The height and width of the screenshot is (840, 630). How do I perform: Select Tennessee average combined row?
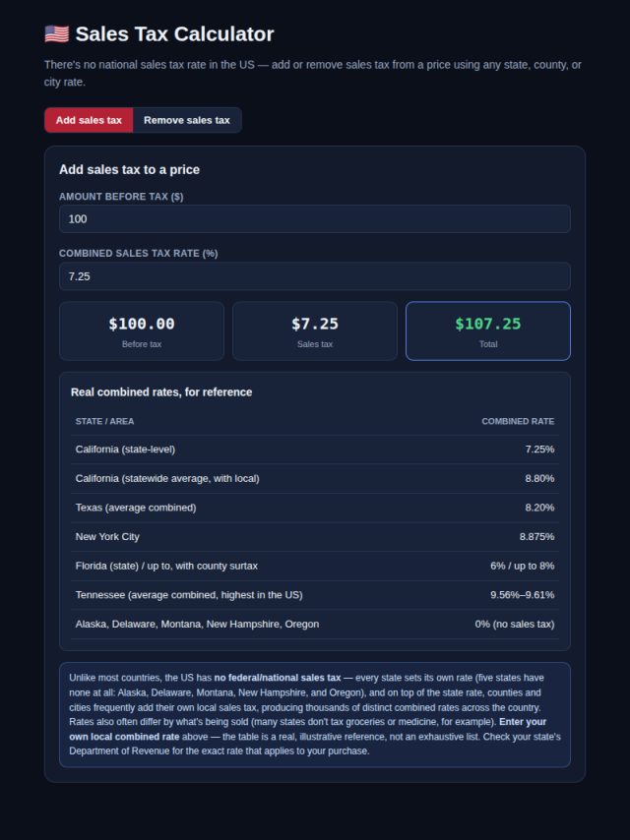pyautogui.click(x=315, y=595)
